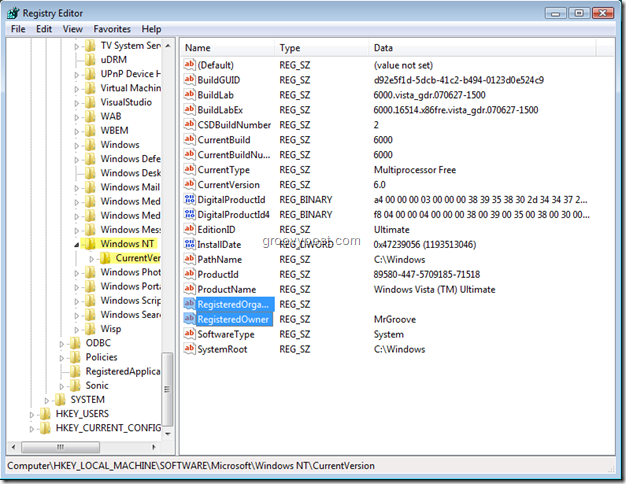
Task: Sort by the Data column header
Action: 482,48
